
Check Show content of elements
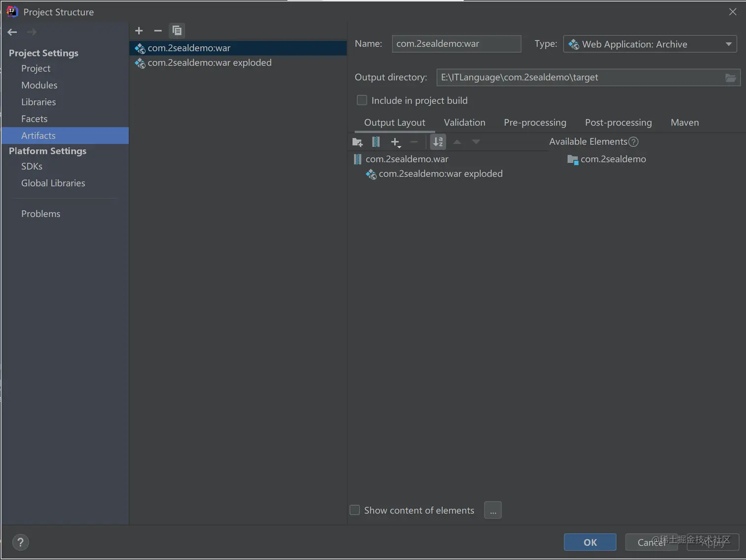[x=355, y=510]
